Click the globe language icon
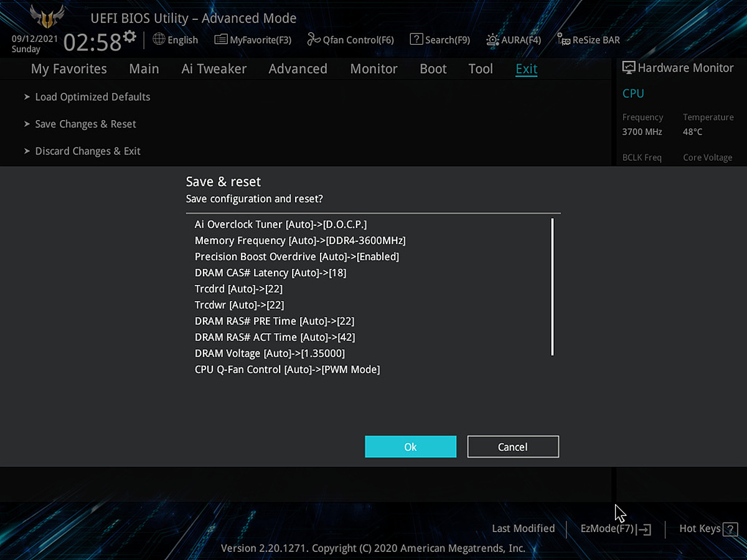The height and width of the screenshot is (560, 747). coord(159,39)
